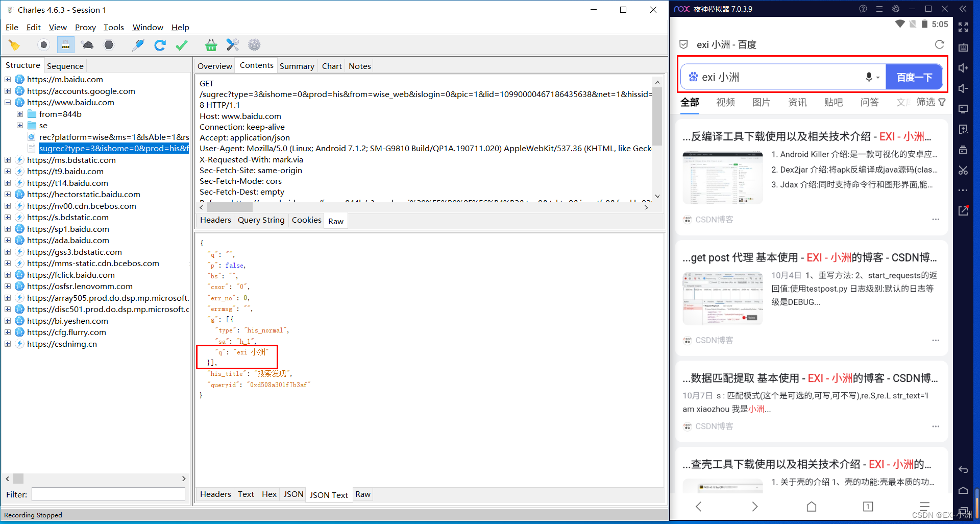
Task: Open the 筛选 filter option
Action: (x=931, y=102)
